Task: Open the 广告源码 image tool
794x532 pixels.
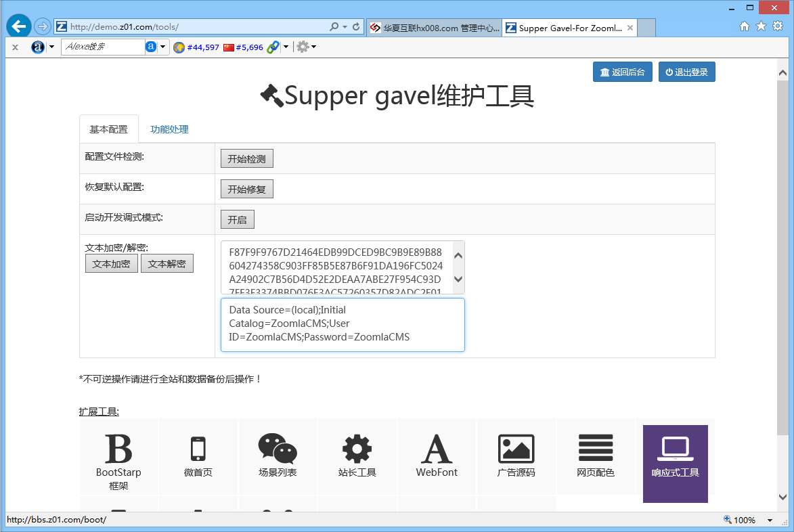Action: click(x=516, y=457)
